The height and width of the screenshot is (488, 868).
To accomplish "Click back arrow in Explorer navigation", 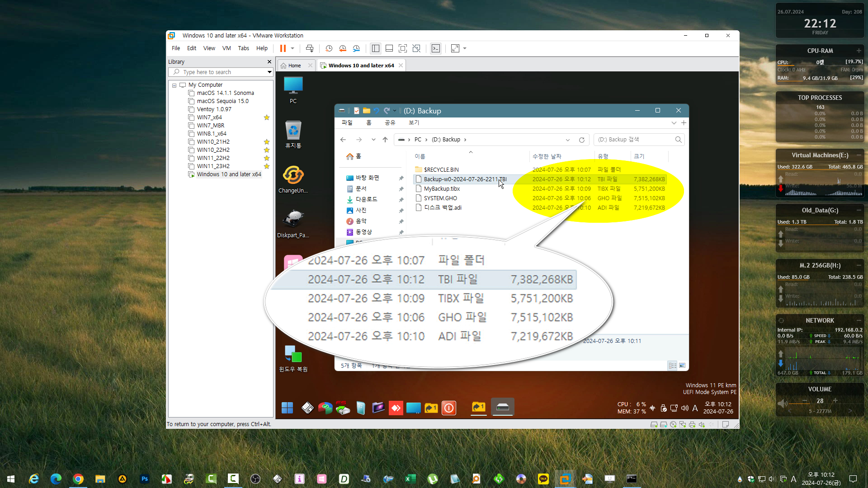I will pos(343,140).
